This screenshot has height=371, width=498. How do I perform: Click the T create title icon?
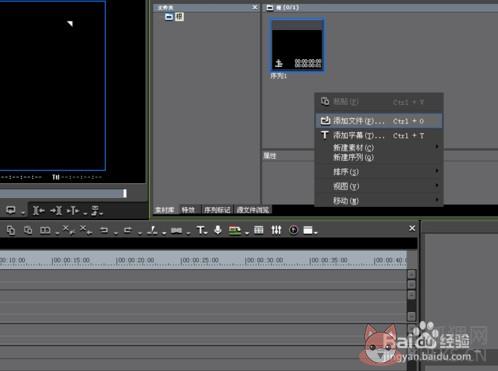coord(200,230)
